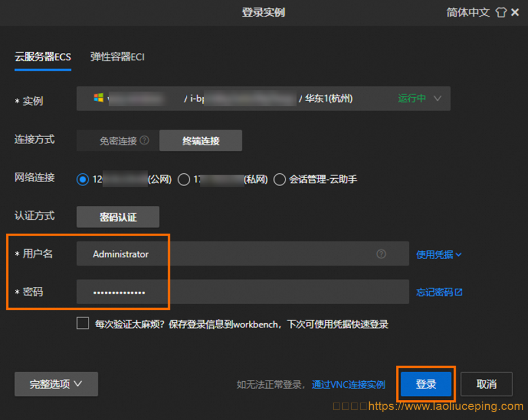Open the 完整选项 dropdown
Image resolution: width=528 pixels, height=420 pixels.
[x=56, y=384]
